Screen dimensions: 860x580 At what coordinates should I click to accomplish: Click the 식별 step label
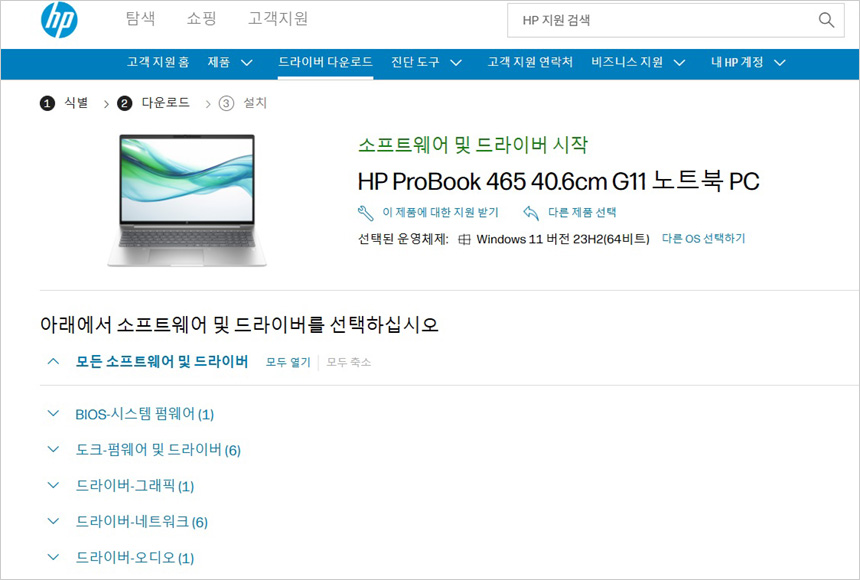point(76,103)
